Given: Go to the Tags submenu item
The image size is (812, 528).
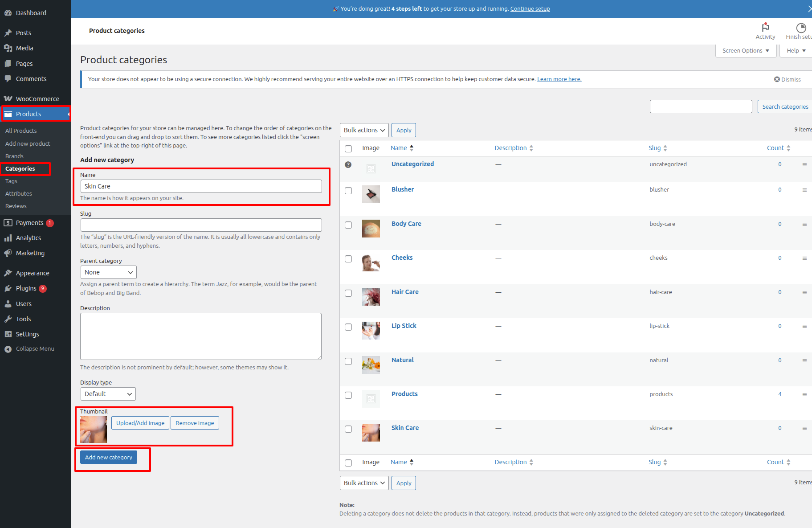Looking at the screenshot, I should pyautogui.click(x=12, y=181).
